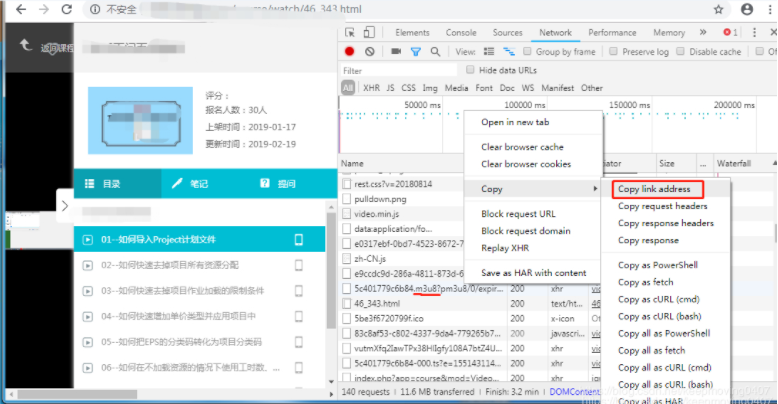Screen dimensions: 778x404
Task: Toggle the capture screenshots camera icon
Action: click(x=396, y=51)
